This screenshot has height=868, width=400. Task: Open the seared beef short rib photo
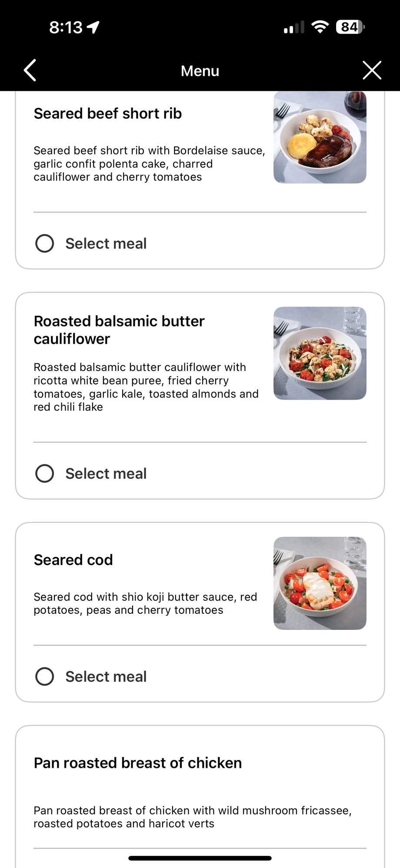coord(320,138)
